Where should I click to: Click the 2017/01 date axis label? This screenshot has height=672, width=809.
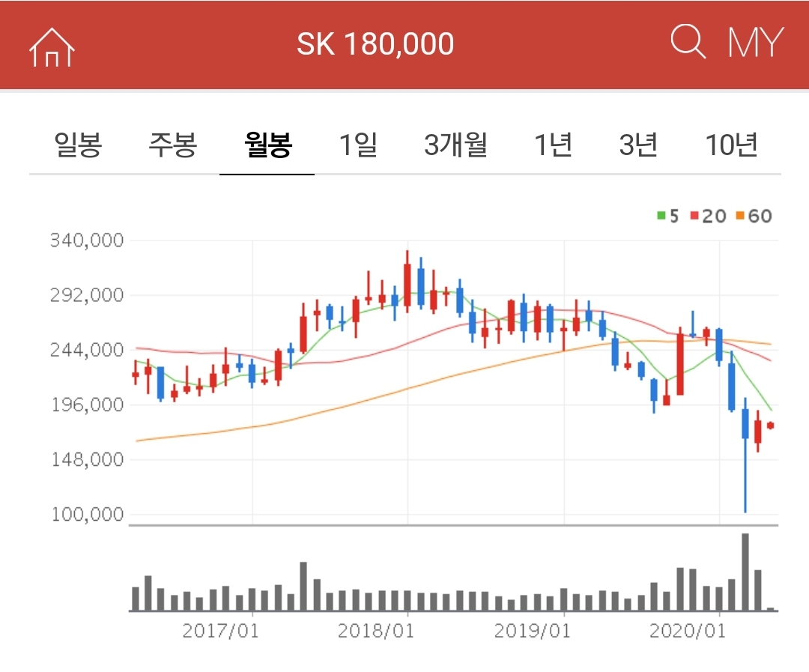[x=220, y=631]
